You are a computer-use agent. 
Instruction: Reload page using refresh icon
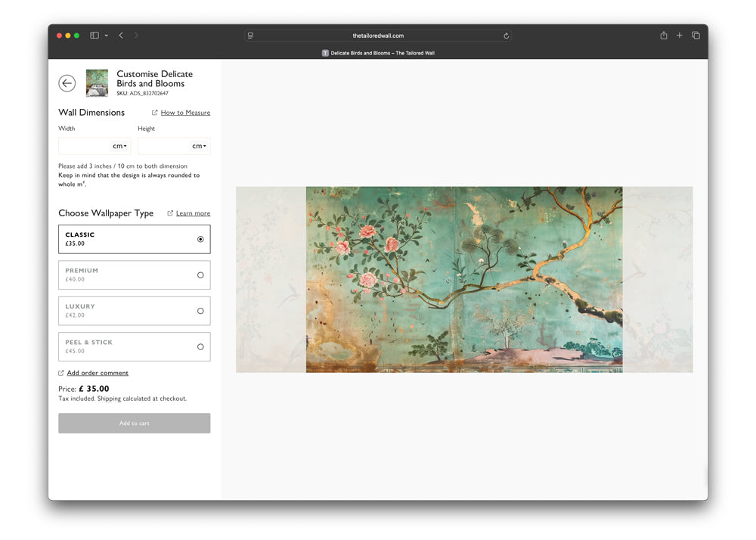[506, 36]
